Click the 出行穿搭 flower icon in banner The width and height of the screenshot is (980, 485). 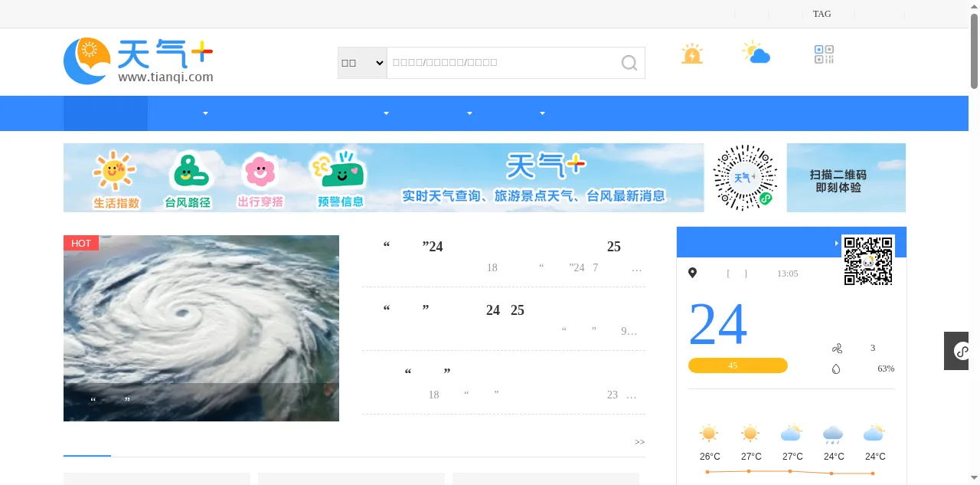(260, 171)
